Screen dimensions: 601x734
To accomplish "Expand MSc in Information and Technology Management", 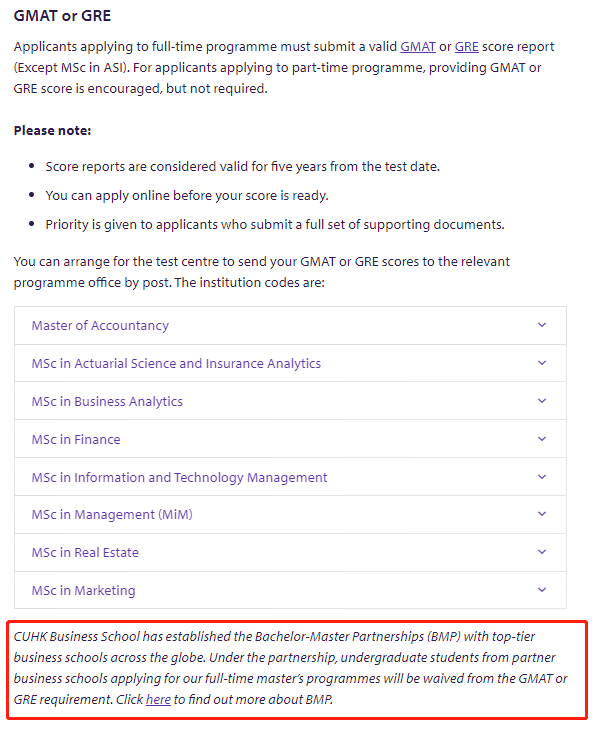I will (x=179, y=477).
